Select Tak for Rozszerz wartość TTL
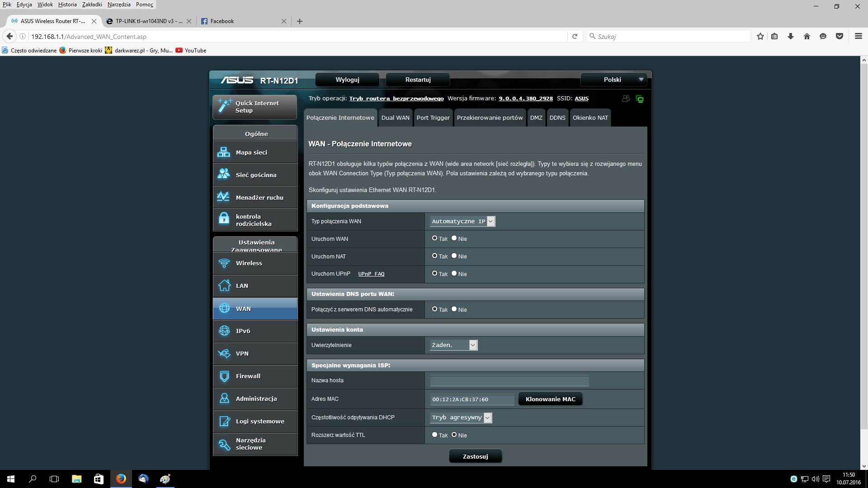The width and height of the screenshot is (868, 488). click(434, 435)
